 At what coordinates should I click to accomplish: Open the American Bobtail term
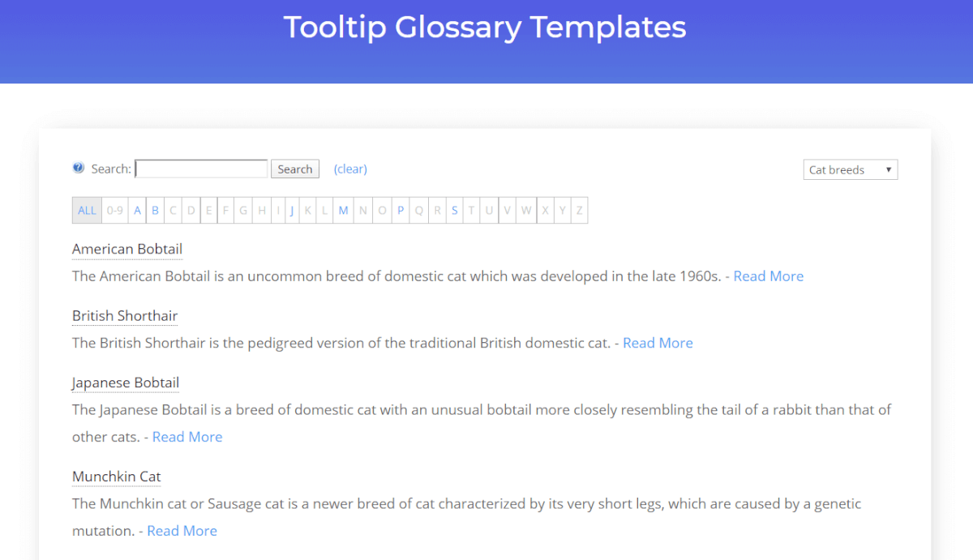pos(127,249)
